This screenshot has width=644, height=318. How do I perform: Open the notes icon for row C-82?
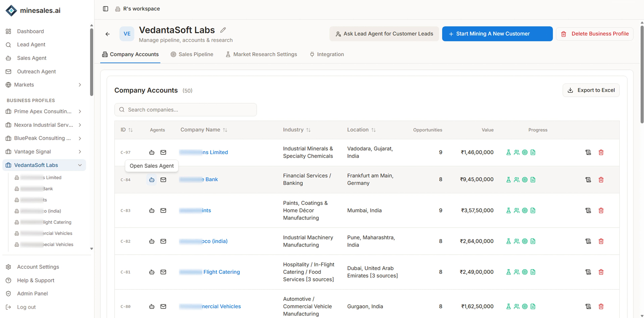588,241
